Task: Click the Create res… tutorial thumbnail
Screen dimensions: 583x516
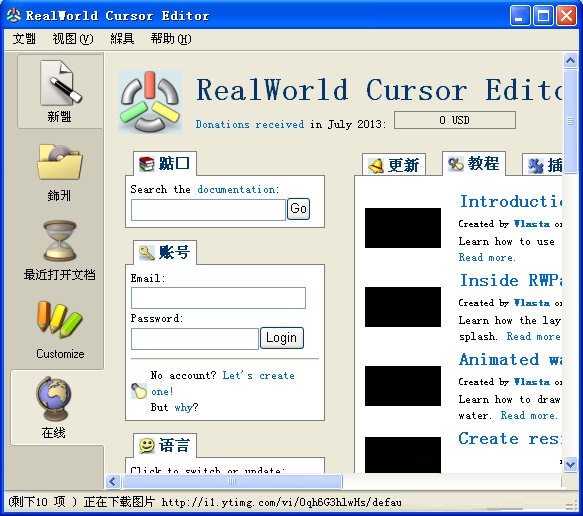Action: (x=403, y=455)
